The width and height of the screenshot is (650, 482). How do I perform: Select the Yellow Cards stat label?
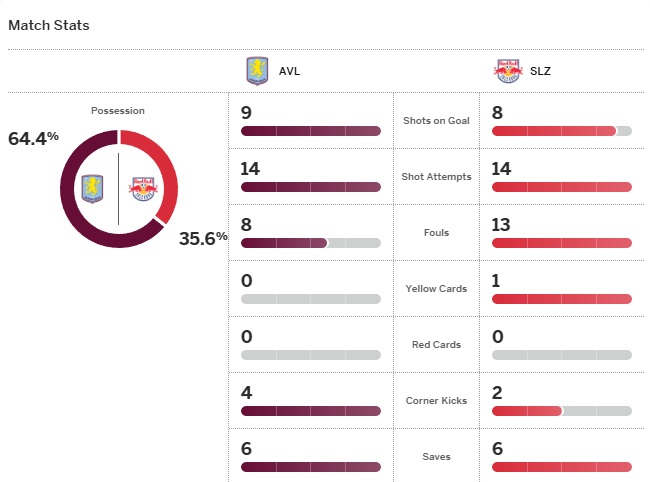tap(436, 289)
